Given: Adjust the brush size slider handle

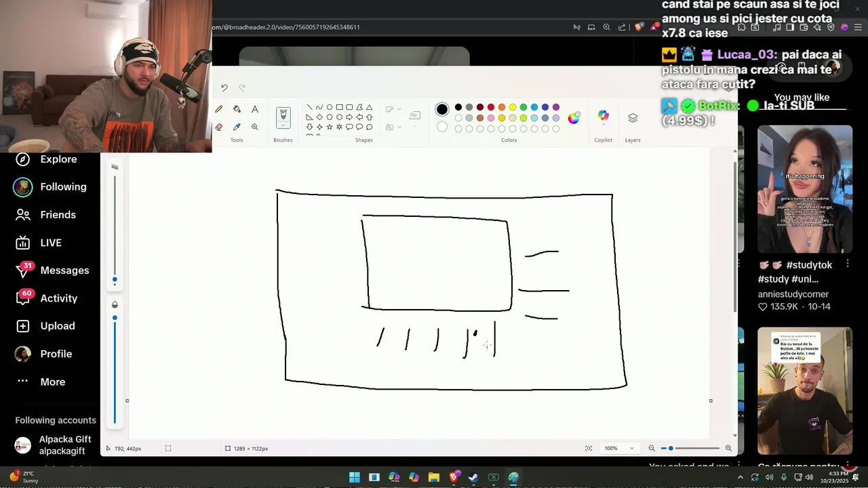Looking at the screenshot, I should [115, 279].
